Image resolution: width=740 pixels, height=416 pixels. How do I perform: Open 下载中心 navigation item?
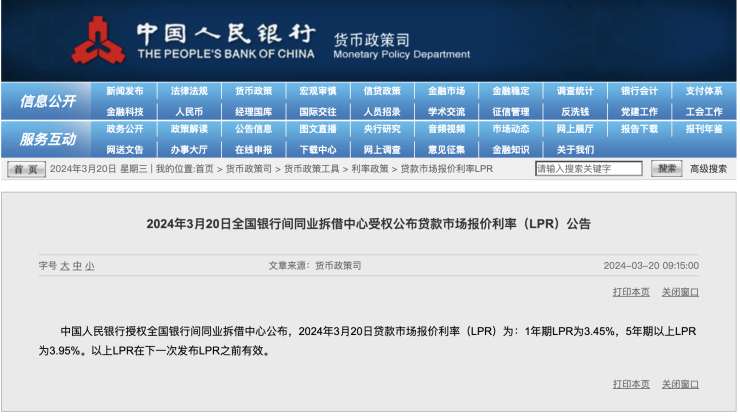click(x=318, y=149)
